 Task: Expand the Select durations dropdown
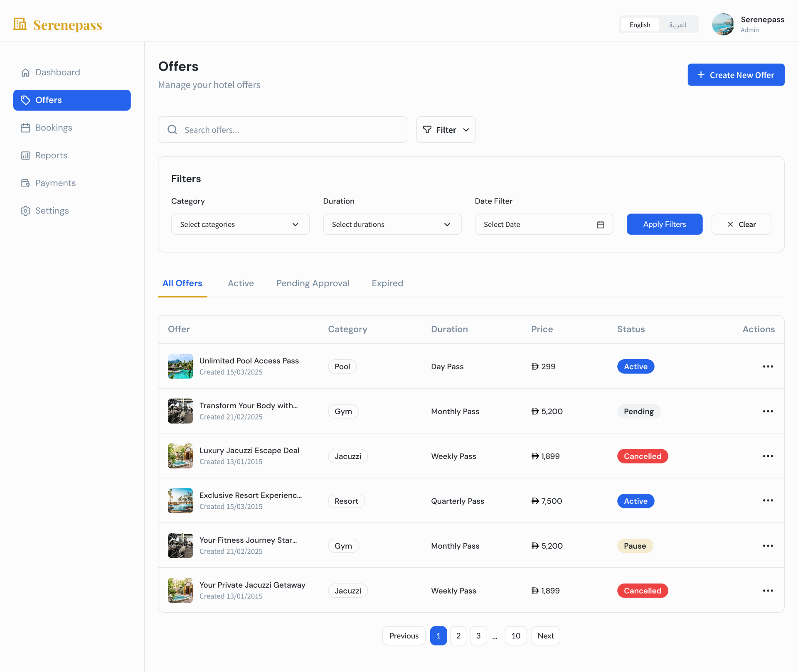pyautogui.click(x=392, y=224)
